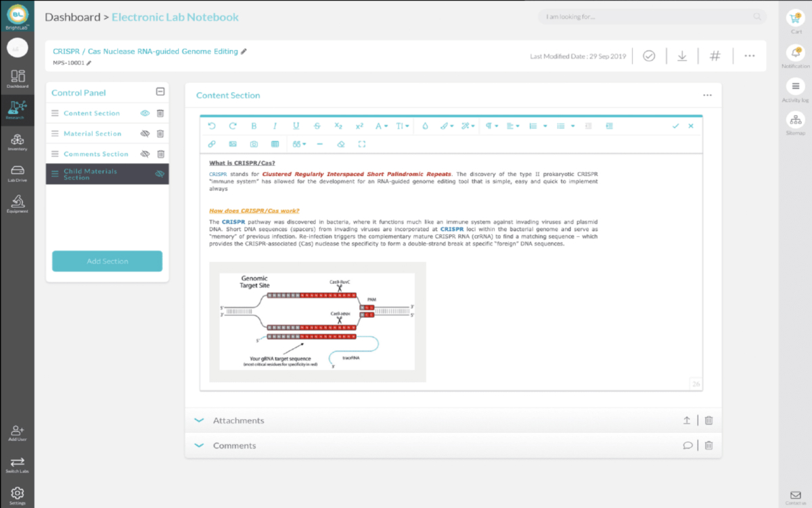Open the text color droplet picker
Screen dimensions: 812x508
coord(425,126)
